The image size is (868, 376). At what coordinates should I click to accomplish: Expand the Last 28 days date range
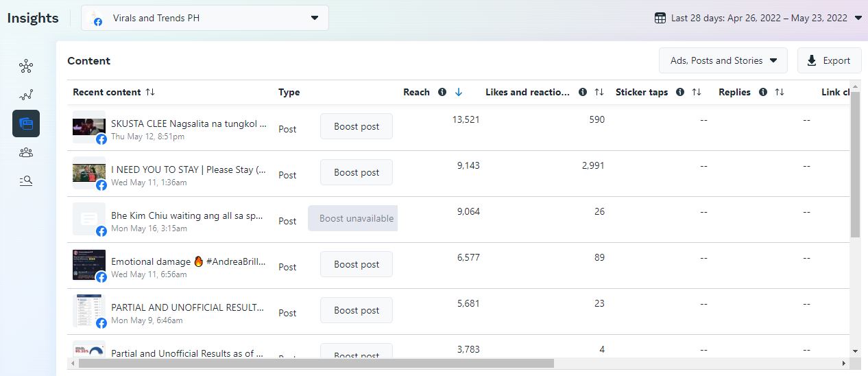pos(758,18)
